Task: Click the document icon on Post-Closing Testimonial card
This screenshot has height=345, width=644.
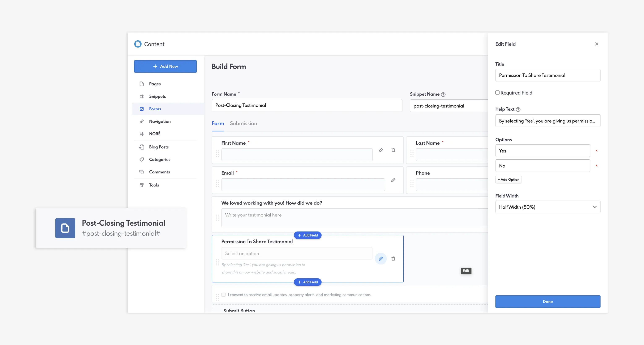Action: (x=65, y=228)
